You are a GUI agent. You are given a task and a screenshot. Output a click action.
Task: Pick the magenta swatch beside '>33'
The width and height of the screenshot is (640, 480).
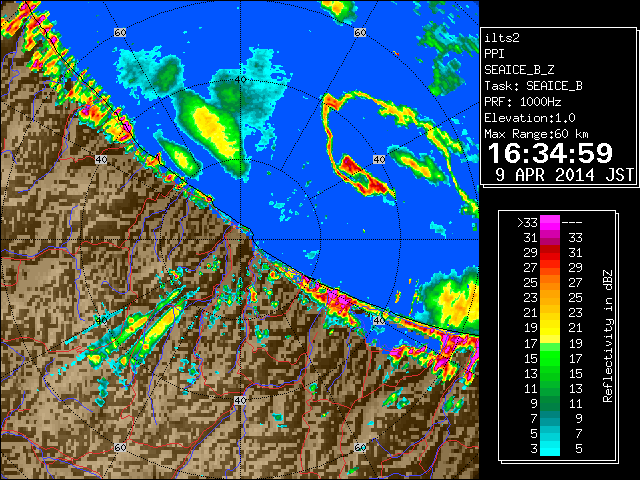(x=550, y=222)
